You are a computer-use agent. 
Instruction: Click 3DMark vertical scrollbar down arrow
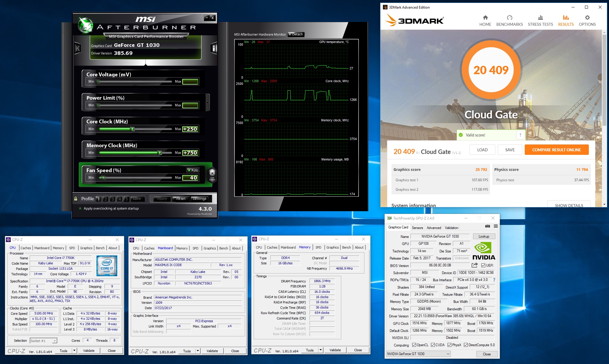click(604, 204)
